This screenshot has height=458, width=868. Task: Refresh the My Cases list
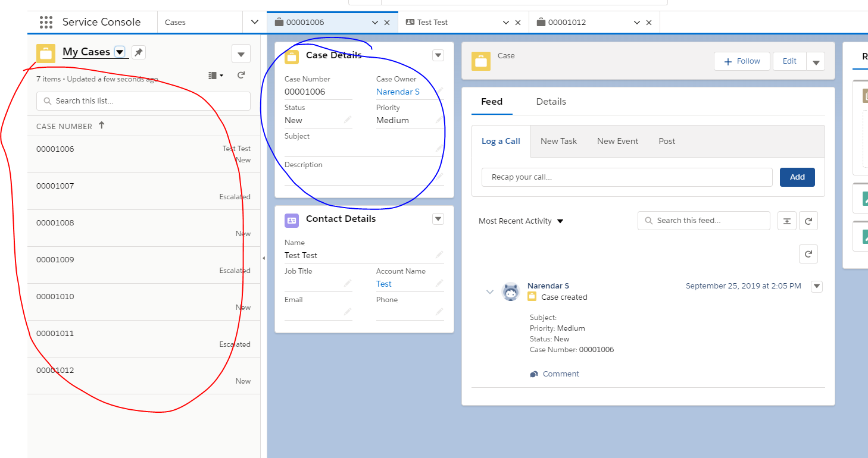(241, 76)
